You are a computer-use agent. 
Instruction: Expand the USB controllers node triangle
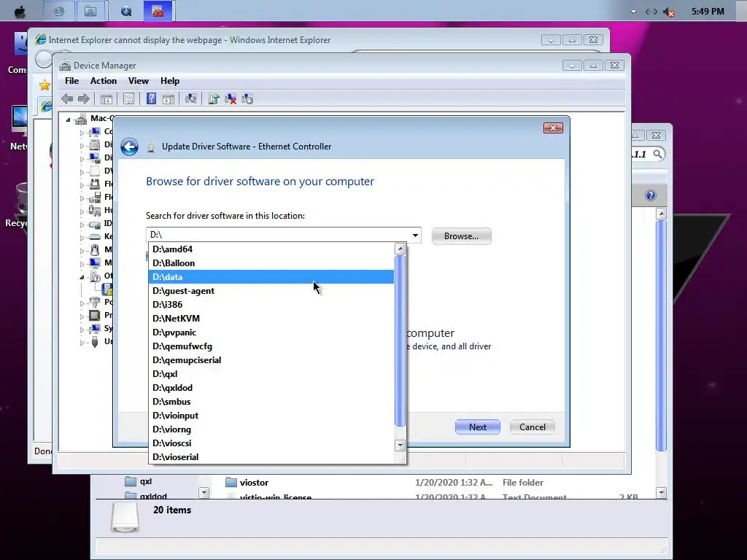tap(82, 343)
